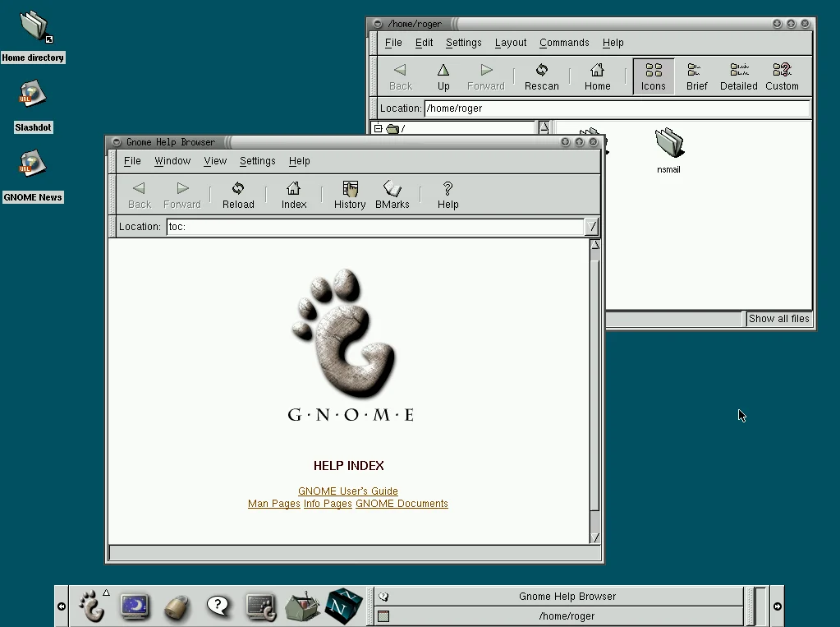The image size is (840, 627).
Task: Open the Info Pages link
Action: pyautogui.click(x=328, y=504)
